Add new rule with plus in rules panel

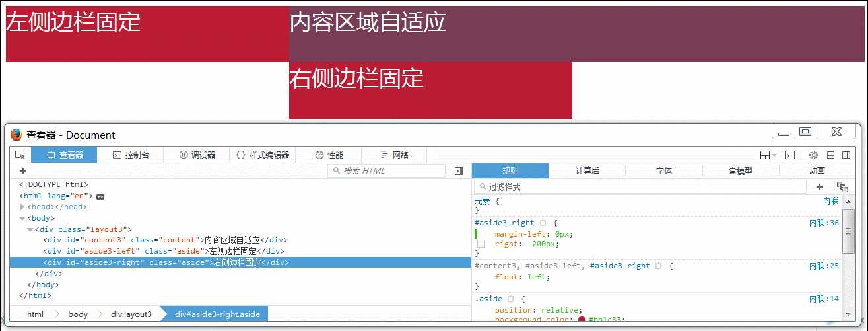[820, 187]
